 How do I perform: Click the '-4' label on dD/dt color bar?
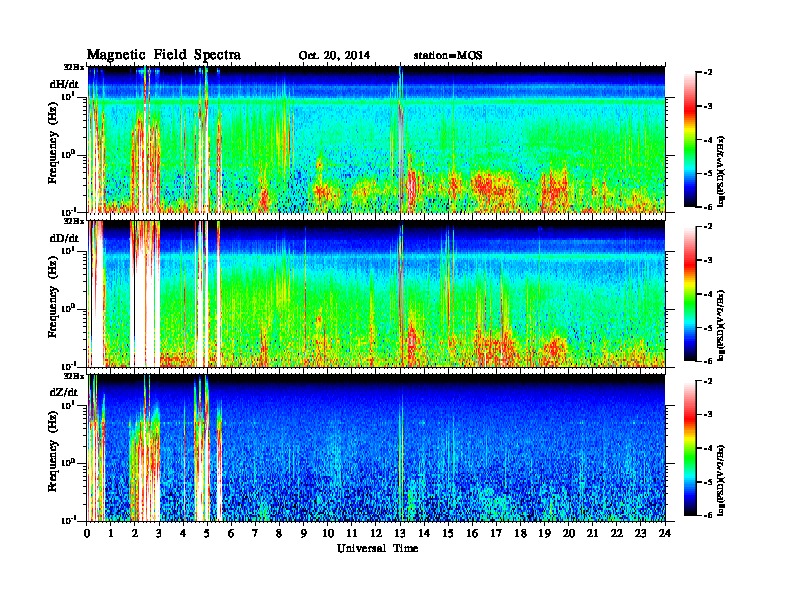pyautogui.click(x=707, y=293)
